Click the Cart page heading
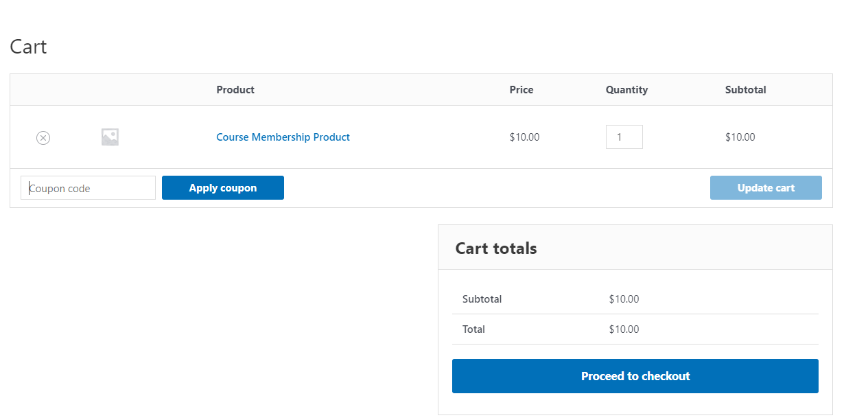 [28, 47]
